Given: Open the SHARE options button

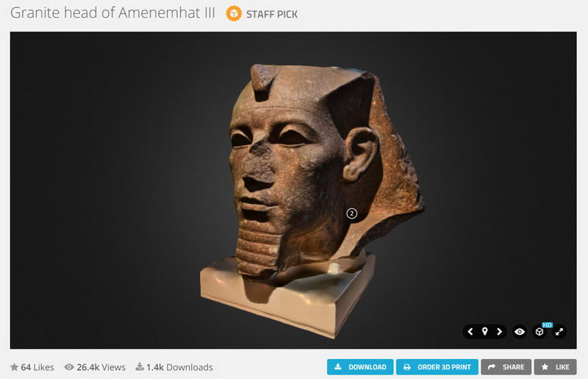Looking at the screenshot, I should point(506,367).
